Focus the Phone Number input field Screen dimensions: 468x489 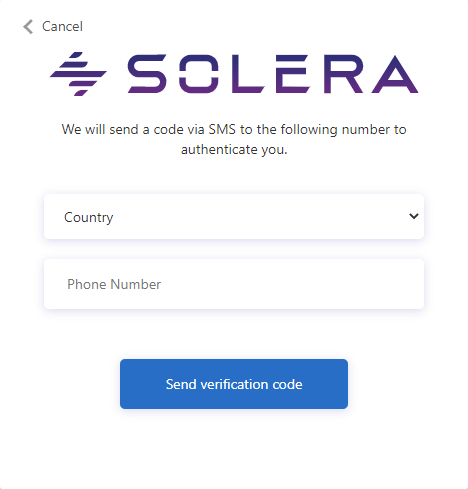[x=234, y=284]
